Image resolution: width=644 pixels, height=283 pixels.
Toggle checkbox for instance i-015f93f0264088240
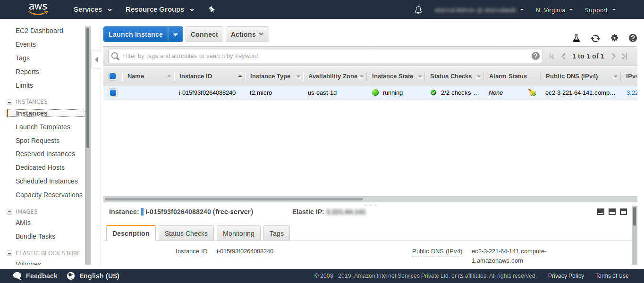pos(113,93)
